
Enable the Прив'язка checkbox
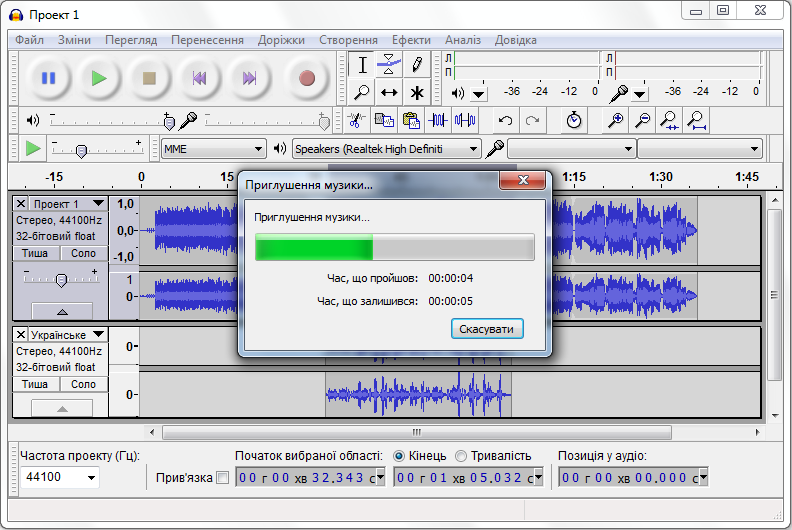tap(222, 478)
